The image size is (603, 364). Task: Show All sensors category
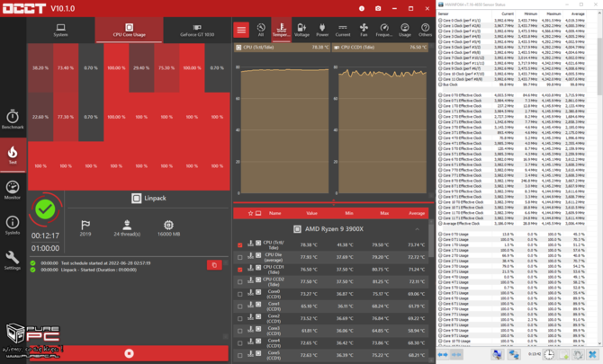(261, 30)
